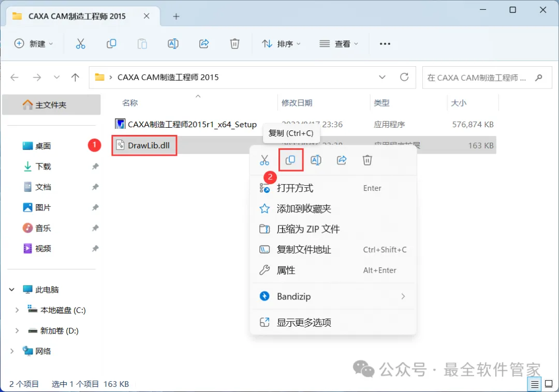This screenshot has height=392, width=559.
Task: Click the Cut scissors icon in the context menu
Action: (x=264, y=160)
